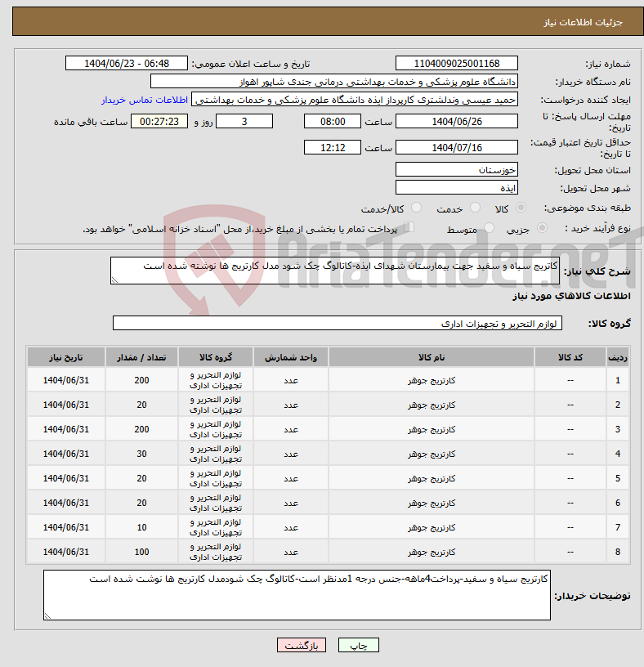The image size is (644, 667).
Task: Click the resize handle of need description textarea
Action: click(114, 280)
